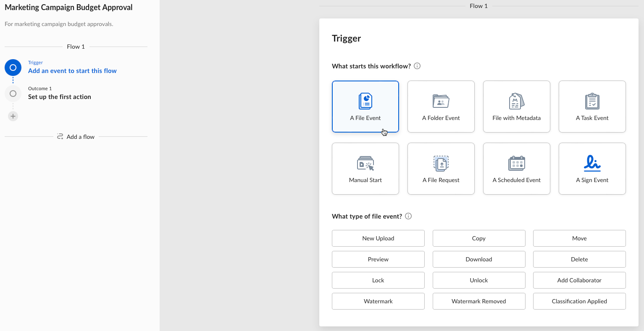The height and width of the screenshot is (331, 644).
Task: Choose the A Folder Event trigger card
Action: coord(441,107)
